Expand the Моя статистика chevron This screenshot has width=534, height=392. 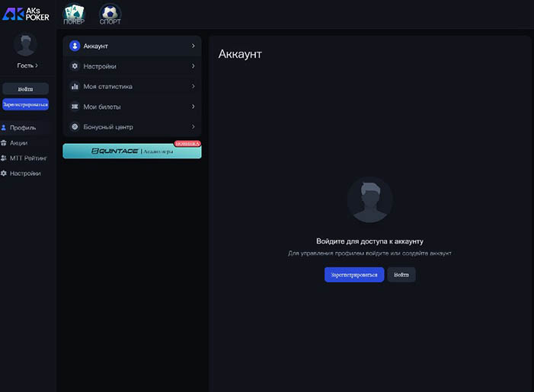point(193,86)
